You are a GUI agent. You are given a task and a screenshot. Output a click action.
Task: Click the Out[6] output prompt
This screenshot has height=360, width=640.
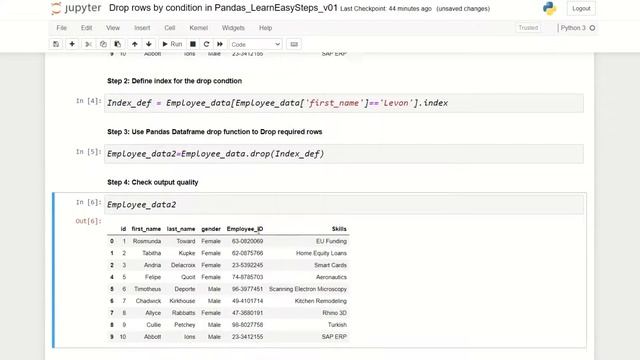pos(89,221)
